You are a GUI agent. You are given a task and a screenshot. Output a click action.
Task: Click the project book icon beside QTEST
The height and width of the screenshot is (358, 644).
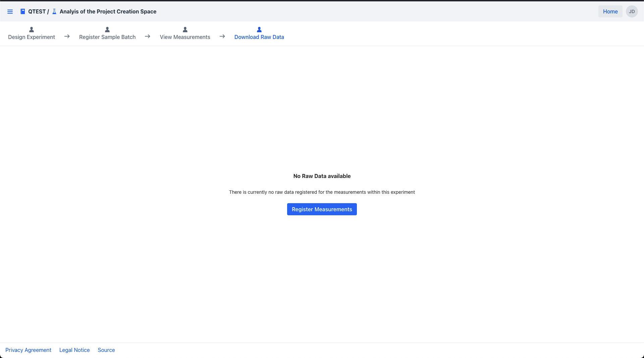(22, 12)
